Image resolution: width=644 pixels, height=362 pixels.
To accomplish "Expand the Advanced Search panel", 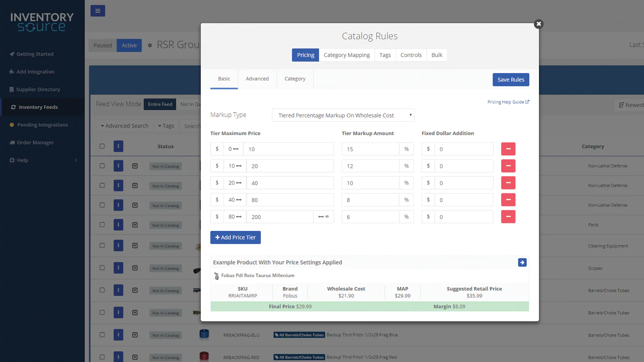I will click(x=124, y=125).
